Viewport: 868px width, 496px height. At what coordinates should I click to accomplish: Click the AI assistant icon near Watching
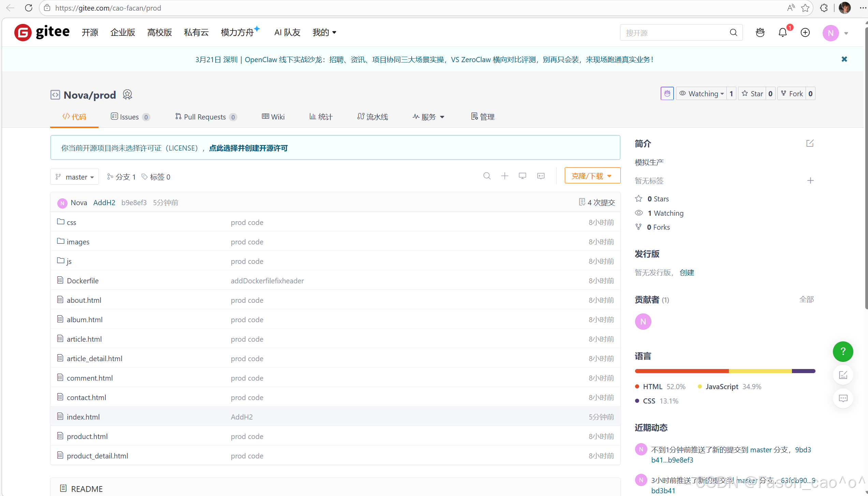point(667,94)
